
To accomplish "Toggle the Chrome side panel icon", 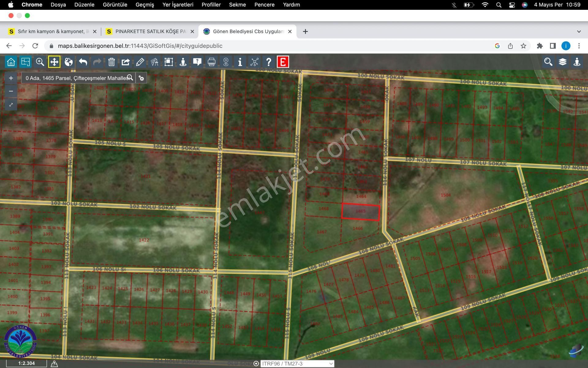I will pos(553,46).
